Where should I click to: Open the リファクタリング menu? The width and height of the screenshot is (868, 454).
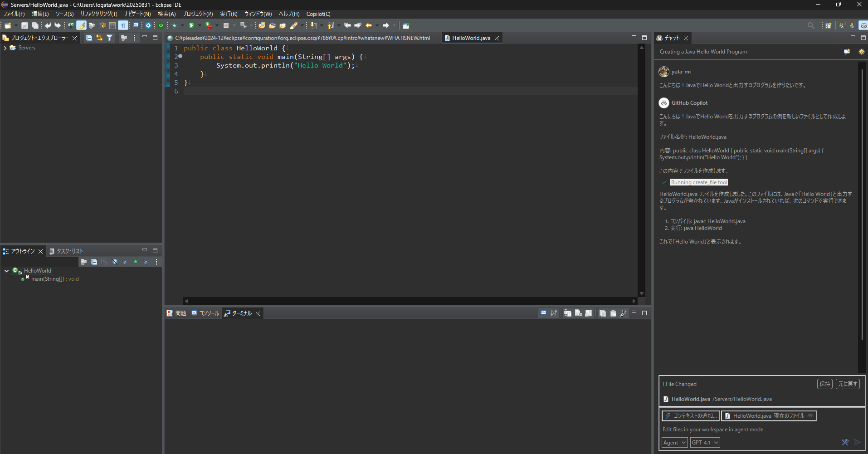pyautogui.click(x=98, y=14)
